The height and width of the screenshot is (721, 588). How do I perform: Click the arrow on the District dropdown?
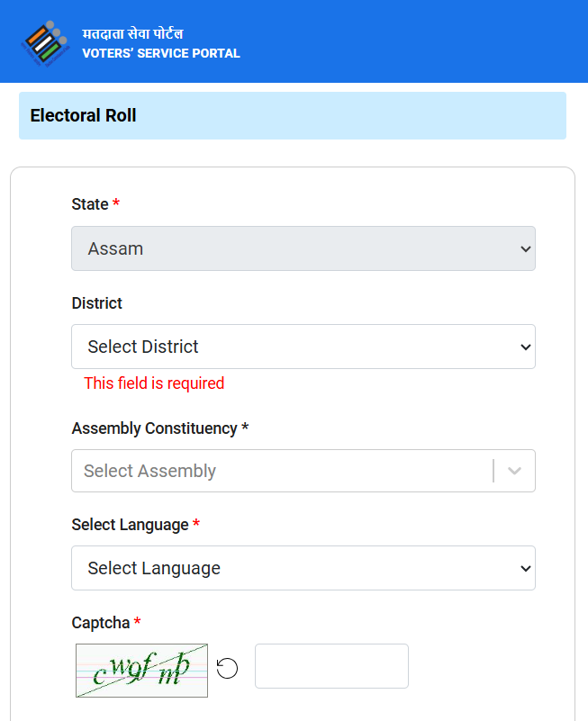(x=526, y=347)
